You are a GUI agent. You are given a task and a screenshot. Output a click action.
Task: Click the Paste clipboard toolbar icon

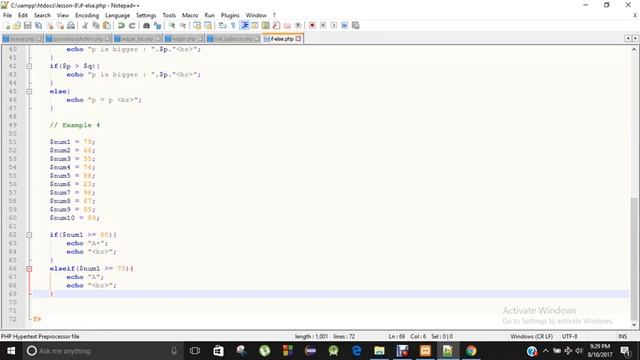(106, 25)
